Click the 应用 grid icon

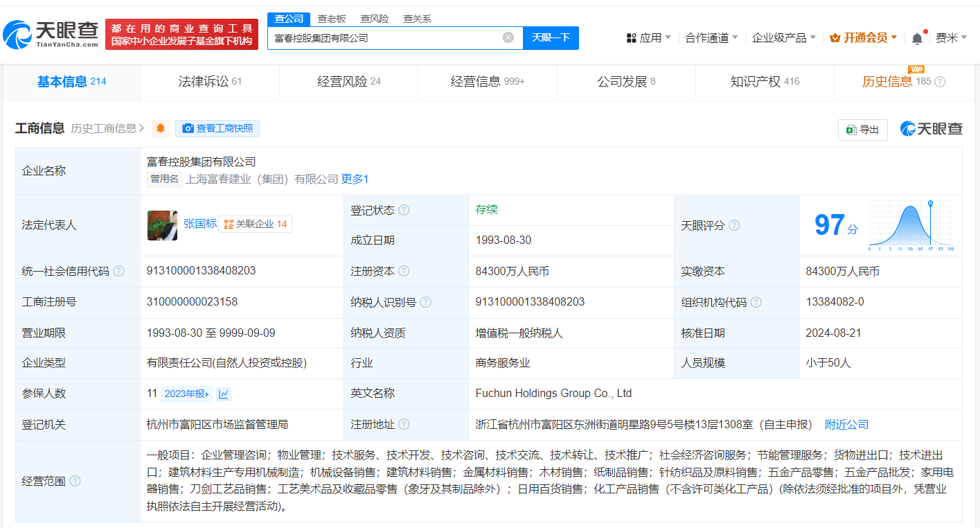tap(631, 37)
